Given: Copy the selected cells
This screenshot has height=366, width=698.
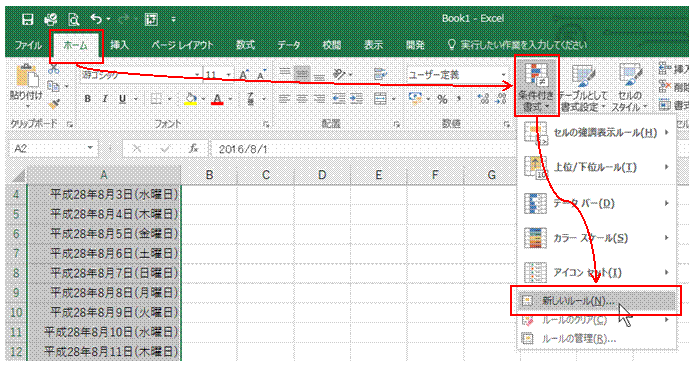Looking at the screenshot, I should 53,86.
